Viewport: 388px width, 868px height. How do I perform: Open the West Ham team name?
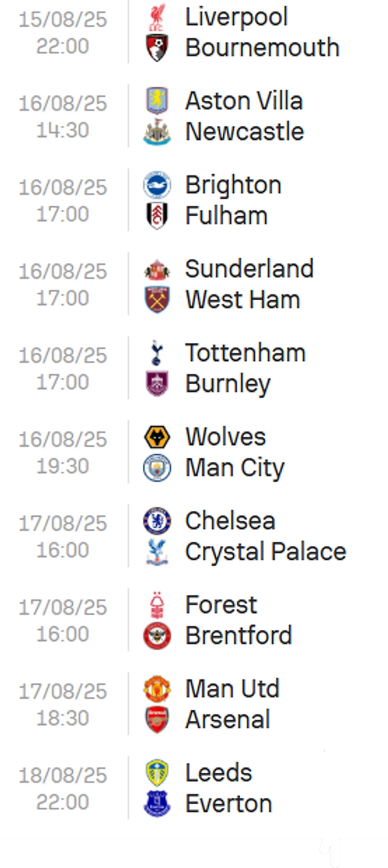click(242, 300)
